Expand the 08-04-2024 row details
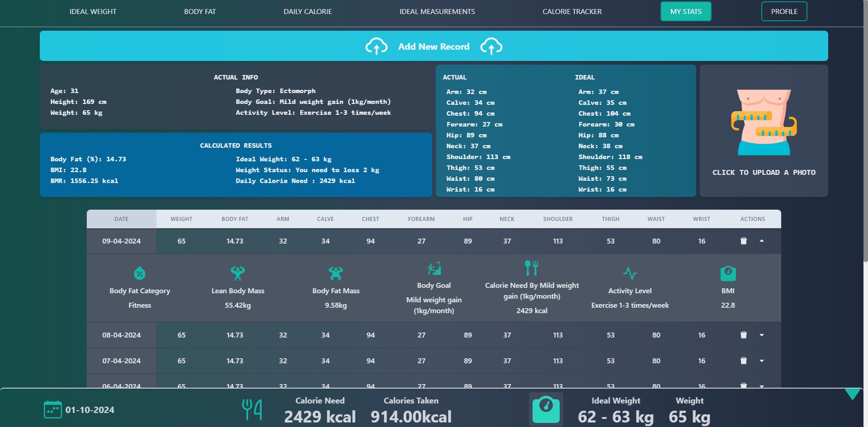The height and width of the screenshot is (427, 868). coord(762,335)
